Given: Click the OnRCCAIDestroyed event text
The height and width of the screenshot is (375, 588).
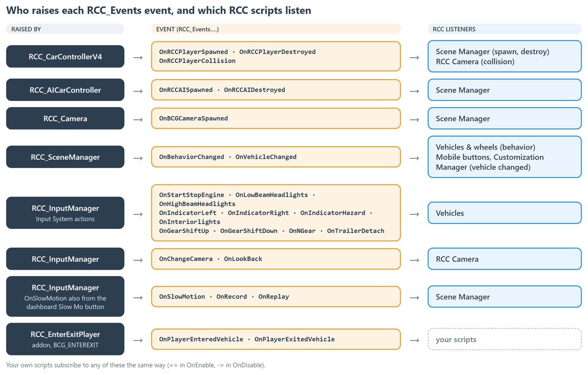Looking at the screenshot, I should 254,90.
